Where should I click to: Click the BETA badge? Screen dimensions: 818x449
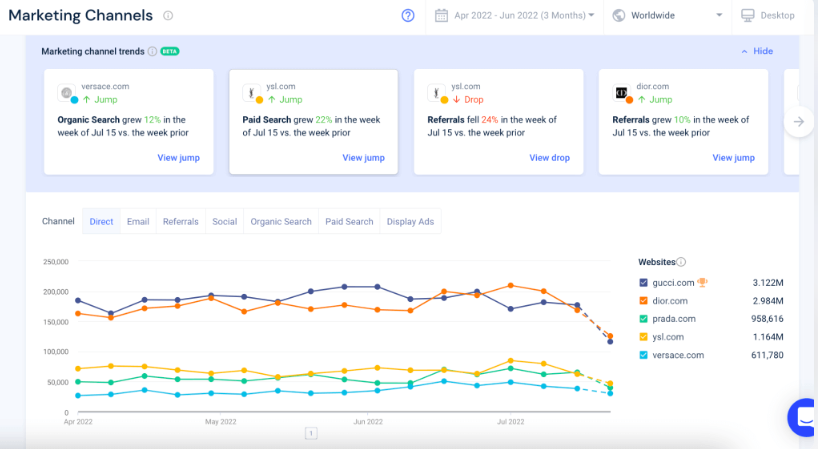(170, 51)
